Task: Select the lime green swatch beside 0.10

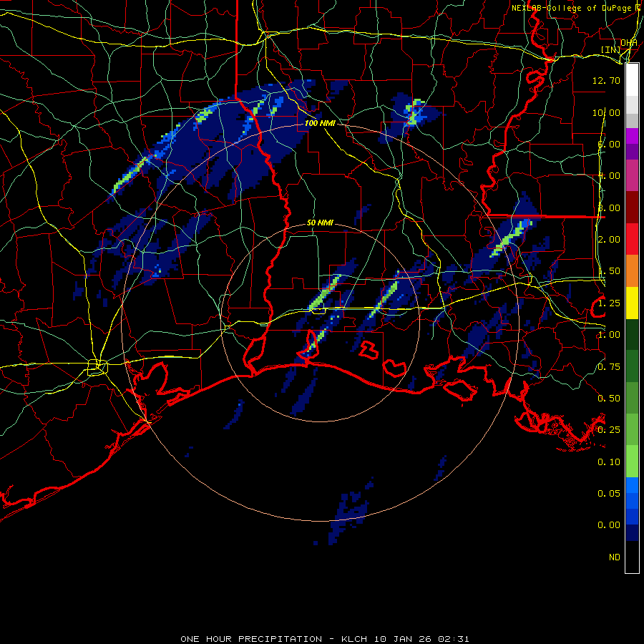Action: click(632, 462)
